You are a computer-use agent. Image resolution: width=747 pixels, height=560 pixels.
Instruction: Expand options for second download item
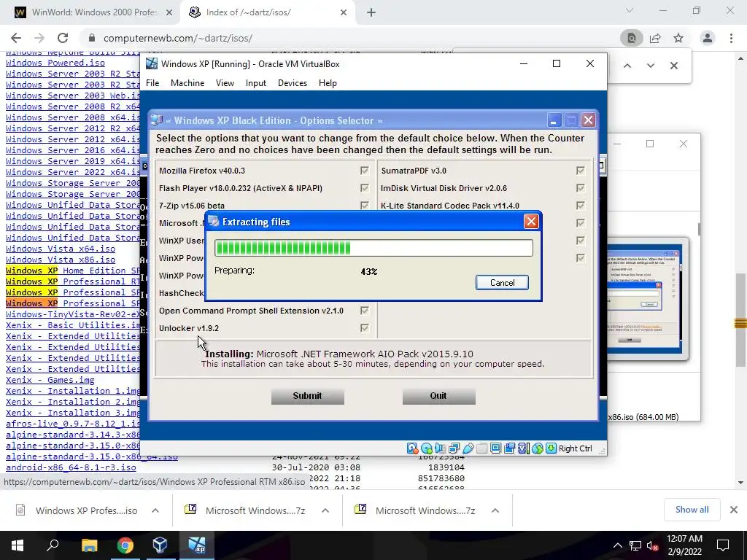pyautogui.click(x=325, y=510)
